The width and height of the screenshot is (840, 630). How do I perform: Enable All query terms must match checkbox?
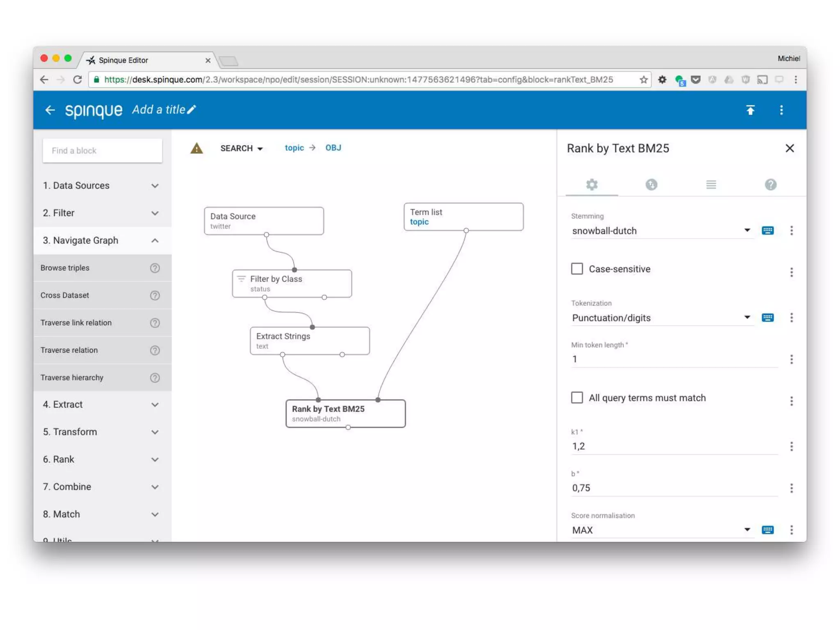577,397
